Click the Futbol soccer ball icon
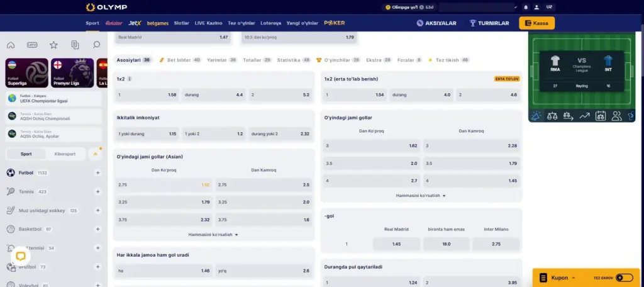The width and height of the screenshot is (644, 287). click(11, 173)
